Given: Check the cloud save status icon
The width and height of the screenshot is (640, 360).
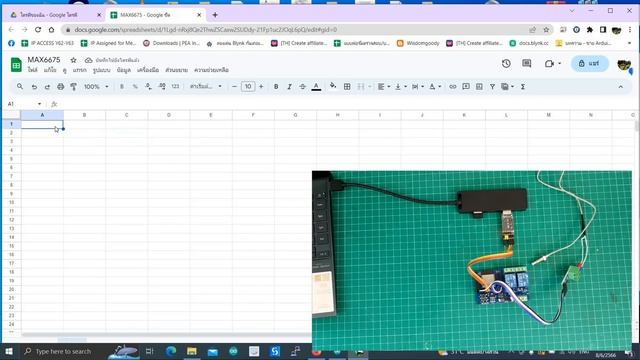Looking at the screenshot, I should click(88, 60).
